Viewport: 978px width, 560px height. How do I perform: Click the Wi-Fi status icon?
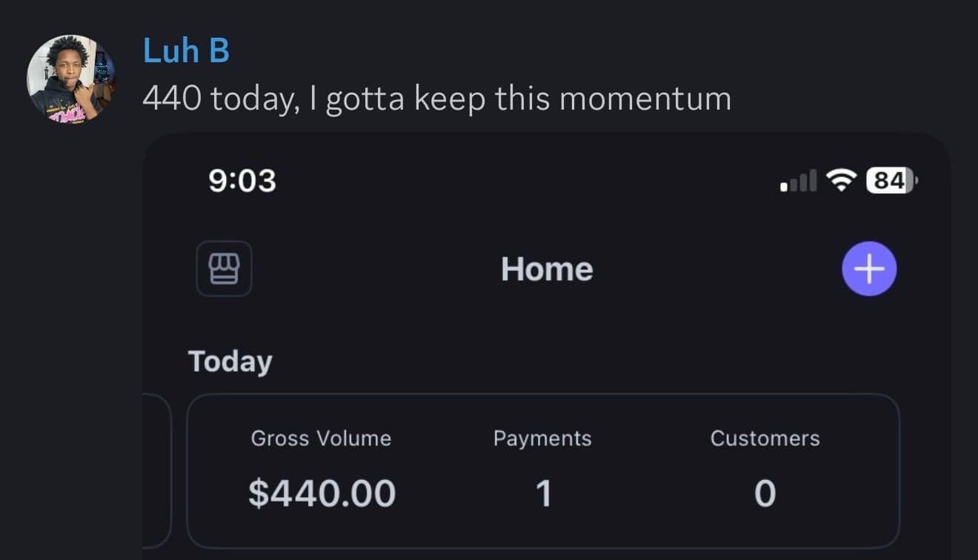click(841, 180)
